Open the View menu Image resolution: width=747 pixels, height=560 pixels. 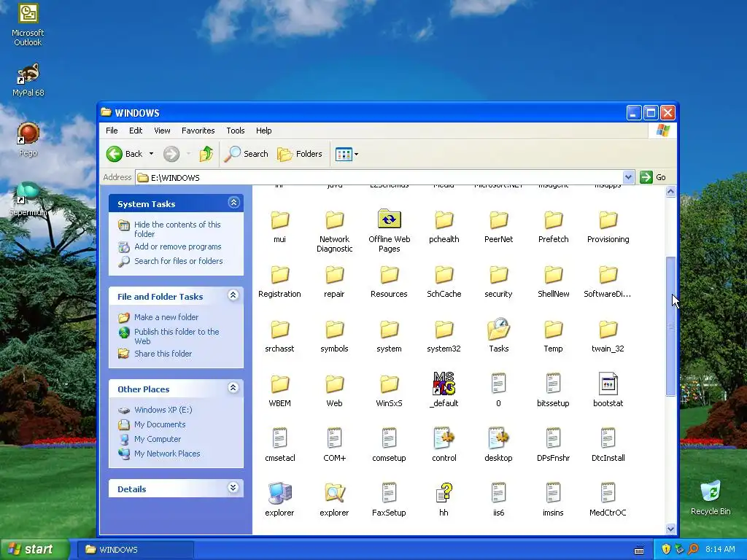tap(162, 131)
